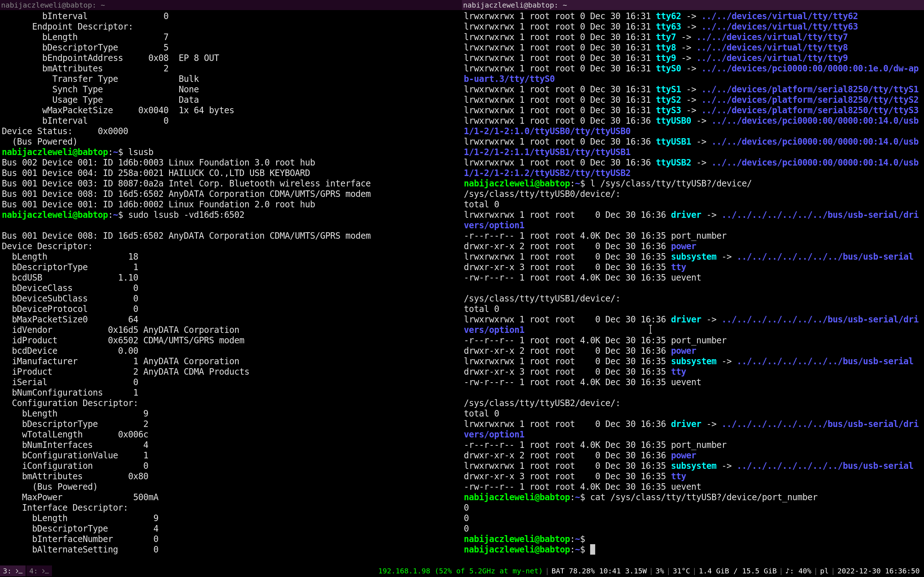Click the date and time clock
This screenshot has width=924, height=577.
pos(878,571)
